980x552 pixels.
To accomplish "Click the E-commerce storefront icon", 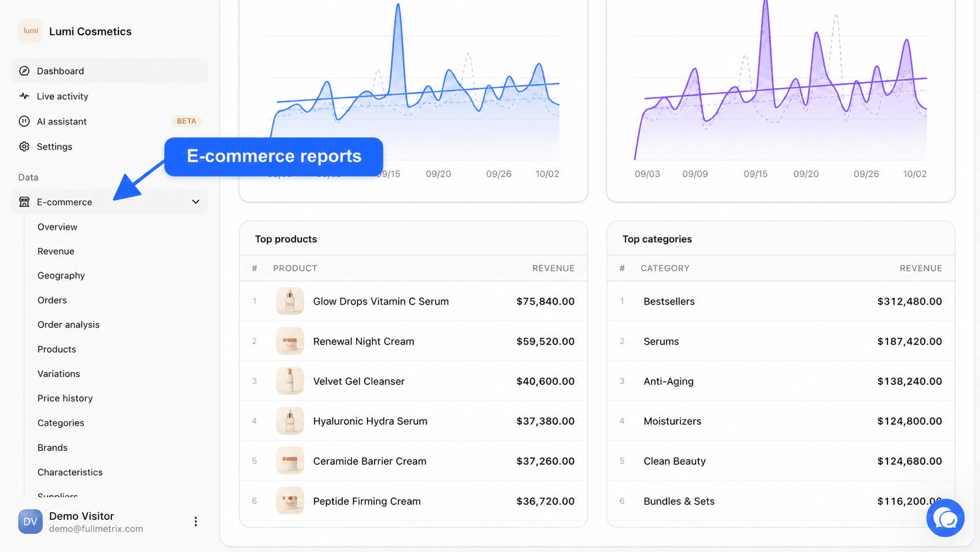I will (x=24, y=202).
